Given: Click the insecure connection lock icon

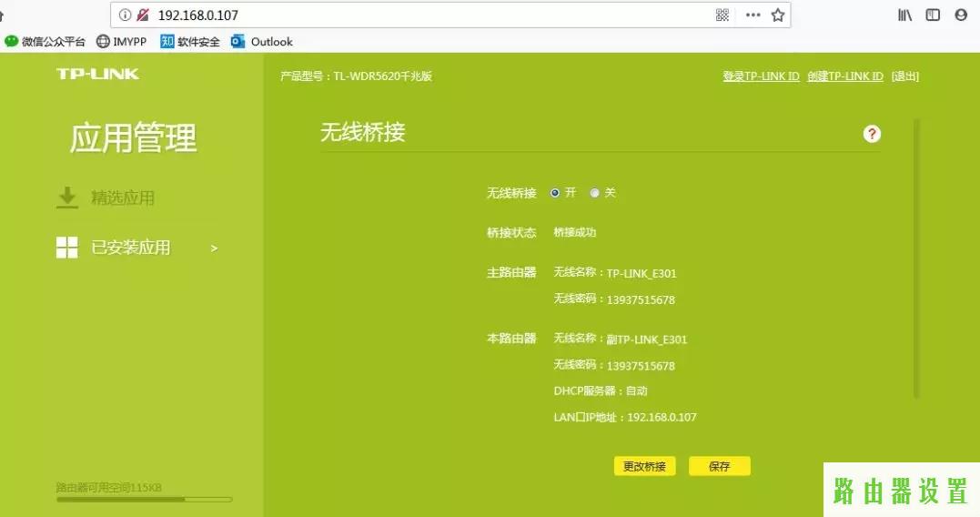Looking at the screenshot, I should (143, 15).
